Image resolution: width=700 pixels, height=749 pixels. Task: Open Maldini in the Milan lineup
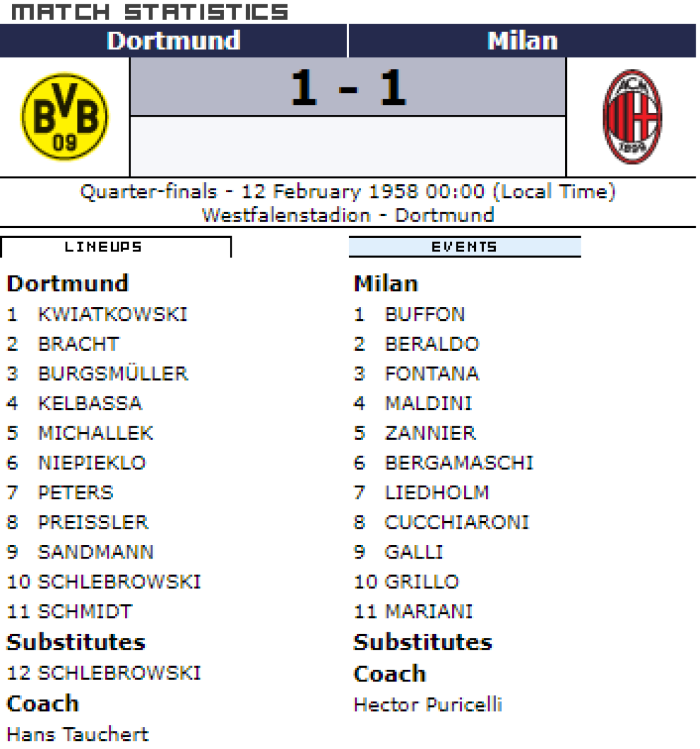(x=428, y=403)
